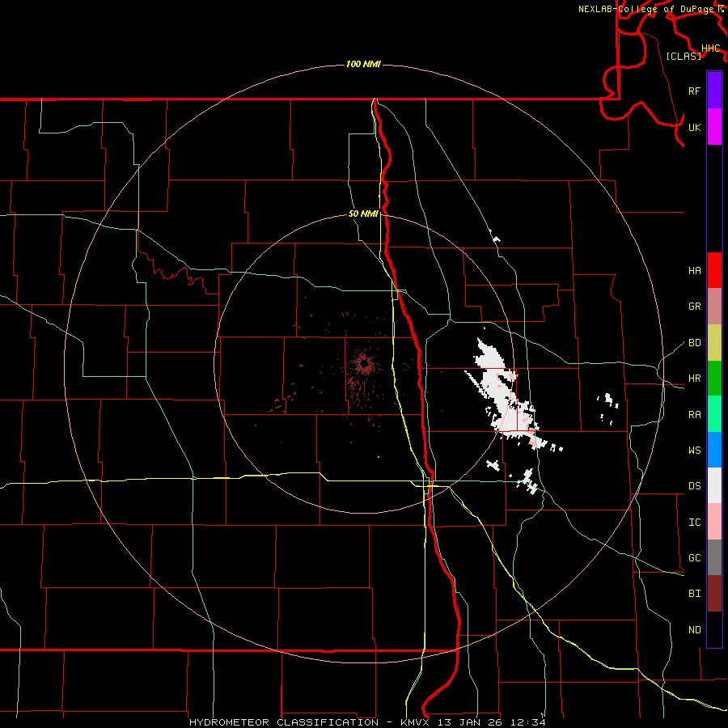Viewport: 728px width, 728px height.
Task: Click the "GC" legend label
Action: point(694,558)
